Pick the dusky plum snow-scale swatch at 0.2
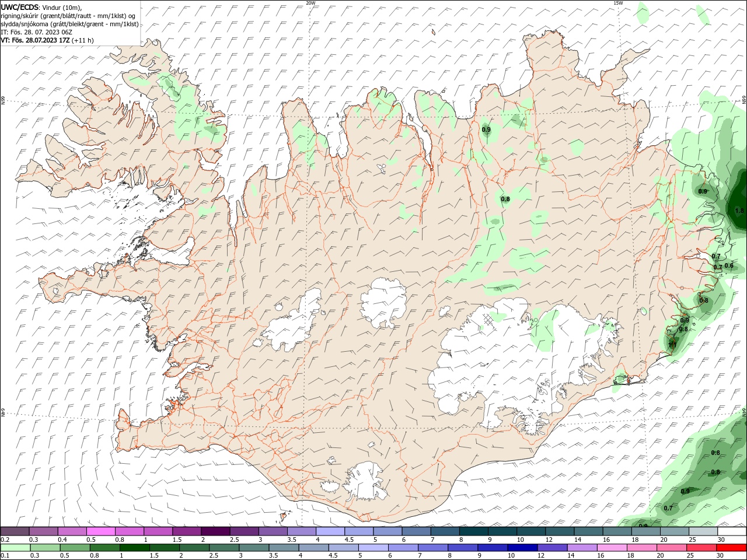 click(x=15, y=531)
